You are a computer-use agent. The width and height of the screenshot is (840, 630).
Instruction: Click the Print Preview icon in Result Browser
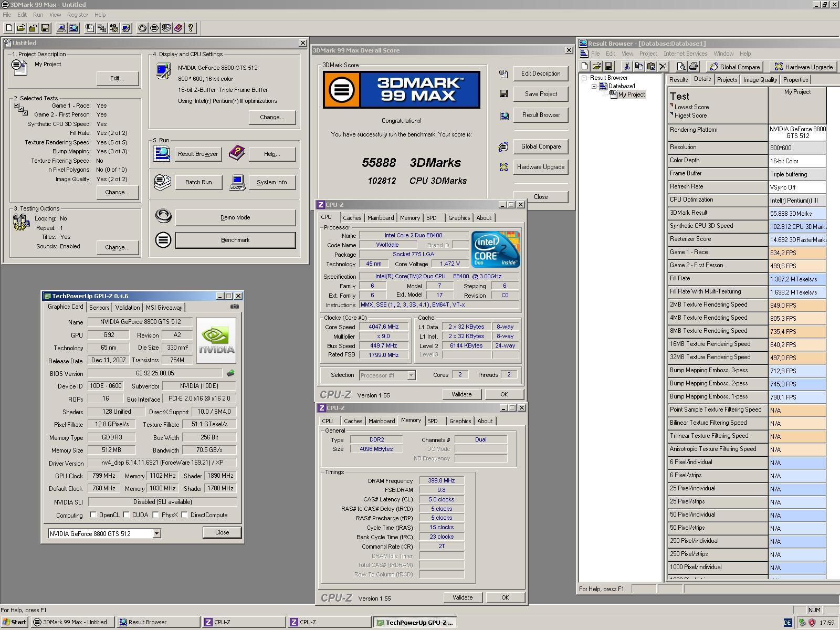(681, 67)
